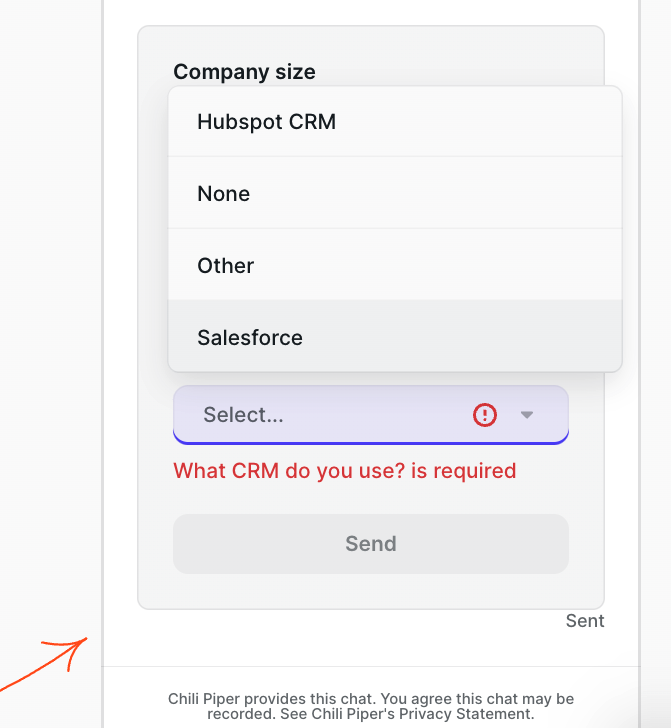Select the None option
Screen dimensions: 671x728
pos(395,193)
